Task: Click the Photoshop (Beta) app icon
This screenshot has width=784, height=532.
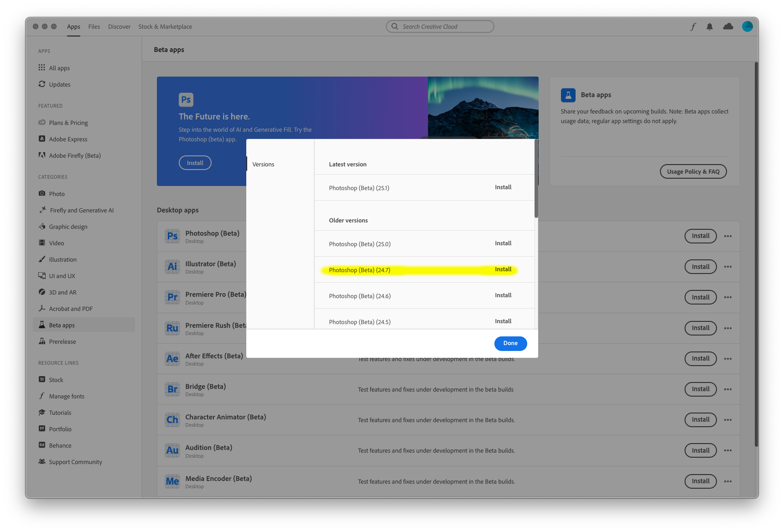Action: coord(172,236)
